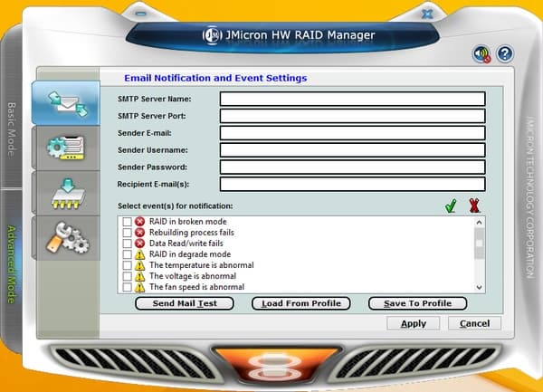Open the wrench and gears tools icon
Viewport: 543px width, 392px height.
(66, 237)
